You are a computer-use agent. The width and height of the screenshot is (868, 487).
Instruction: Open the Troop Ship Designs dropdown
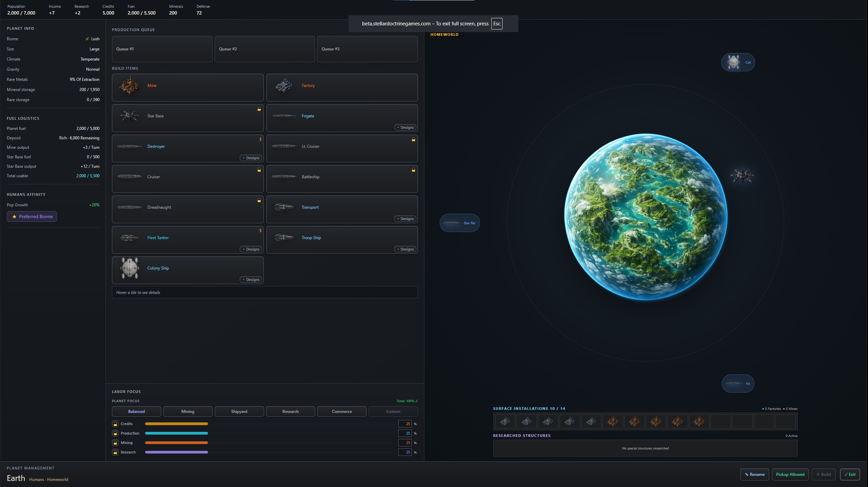405,249
